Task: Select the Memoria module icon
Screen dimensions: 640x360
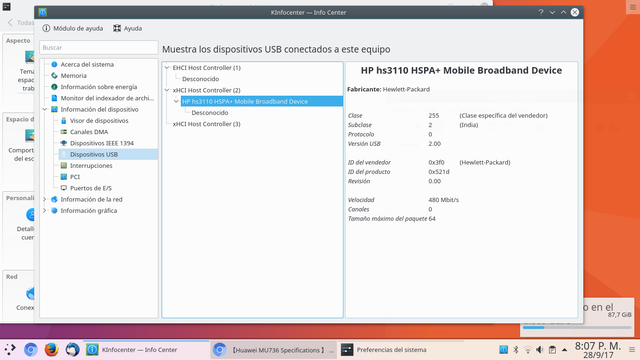Action: point(54,76)
